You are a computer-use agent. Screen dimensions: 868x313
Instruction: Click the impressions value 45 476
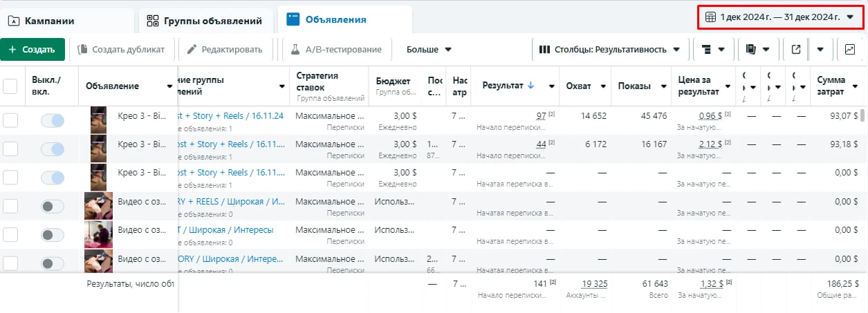654,115
